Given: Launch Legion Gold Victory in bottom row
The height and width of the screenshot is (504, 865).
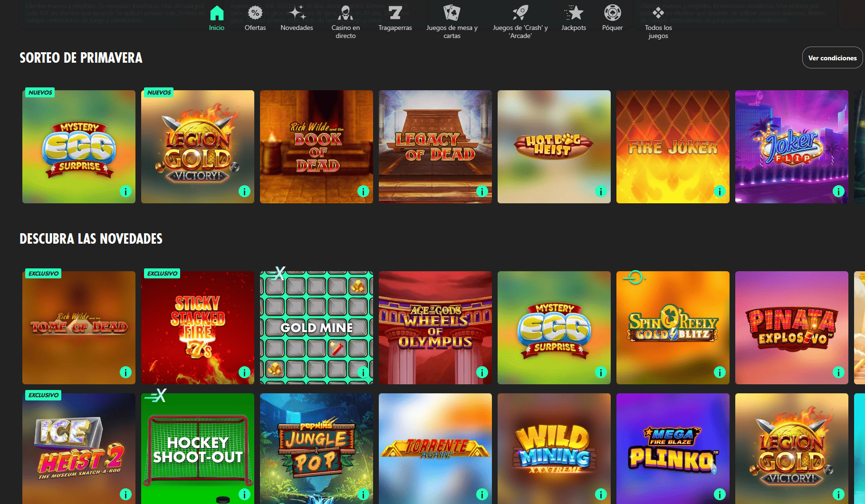Looking at the screenshot, I should 792,448.
